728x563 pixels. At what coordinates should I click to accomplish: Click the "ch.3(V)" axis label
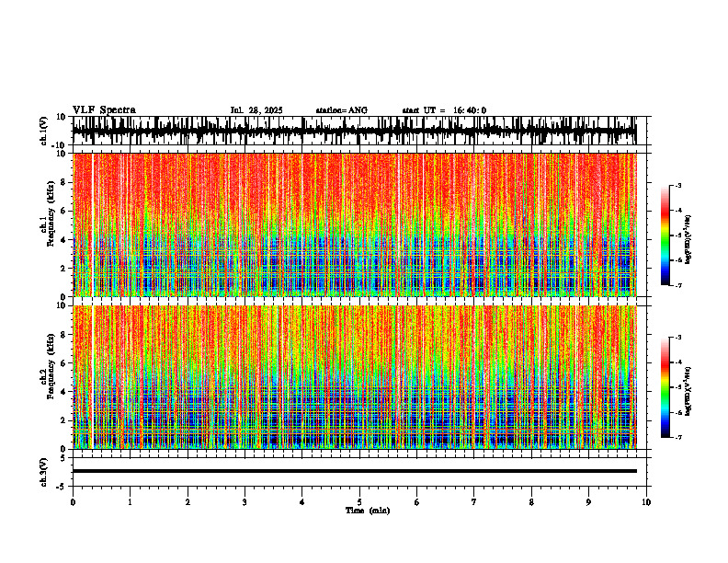coord(44,472)
